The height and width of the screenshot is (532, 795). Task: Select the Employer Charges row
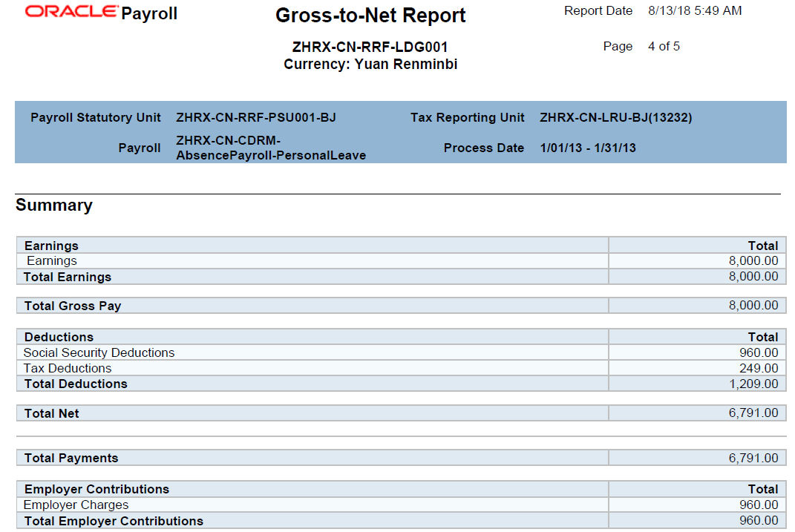(401, 505)
